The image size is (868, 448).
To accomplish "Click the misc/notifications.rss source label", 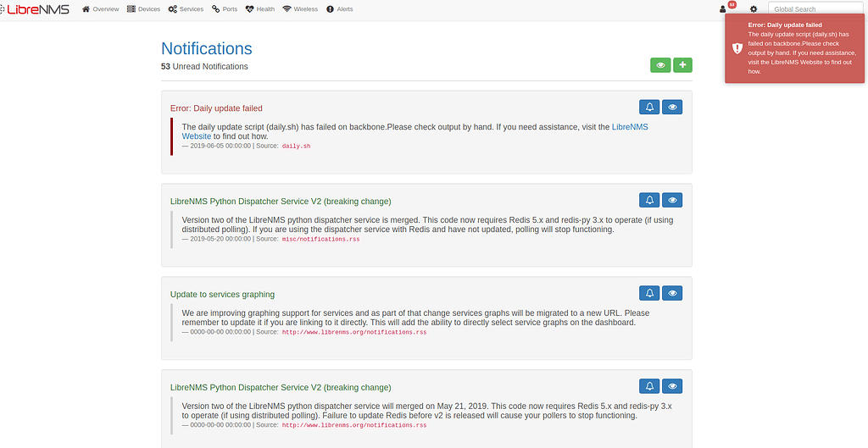I will (x=321, y=239).
